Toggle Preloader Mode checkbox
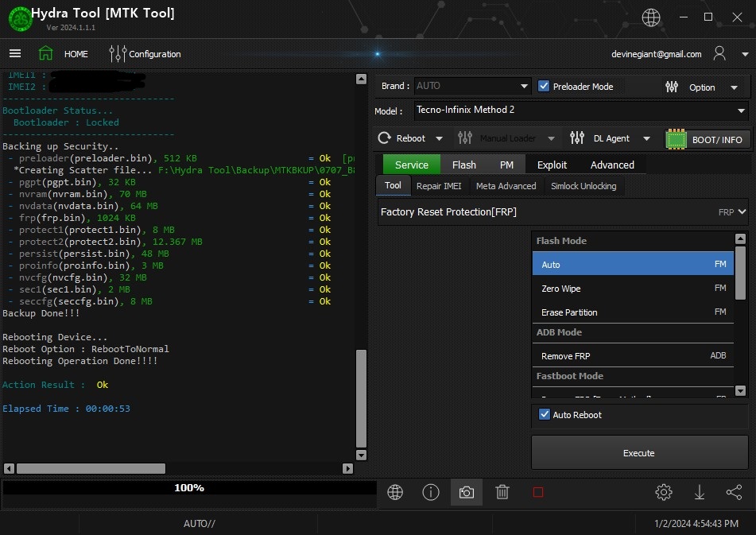The image size is (756, 535). tap(544, 87)
